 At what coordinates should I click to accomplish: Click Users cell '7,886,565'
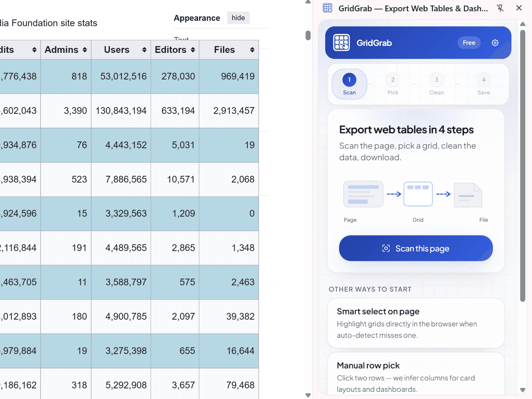pos(121,180)
